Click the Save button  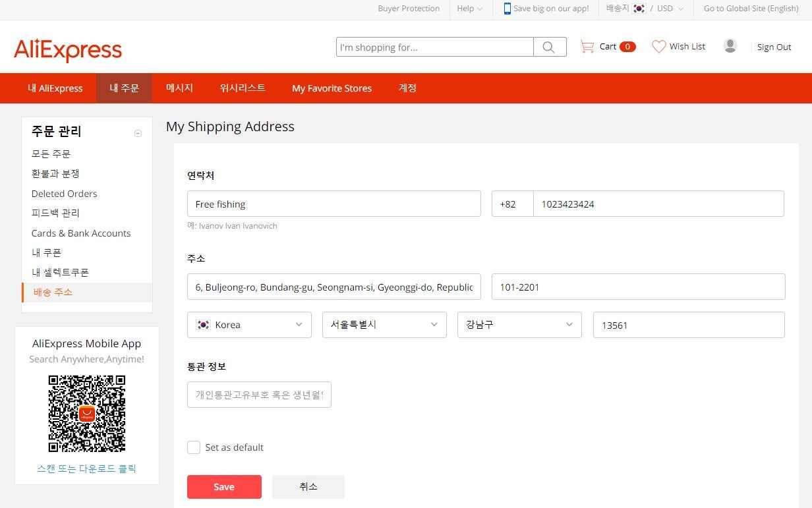pos(224,487)
